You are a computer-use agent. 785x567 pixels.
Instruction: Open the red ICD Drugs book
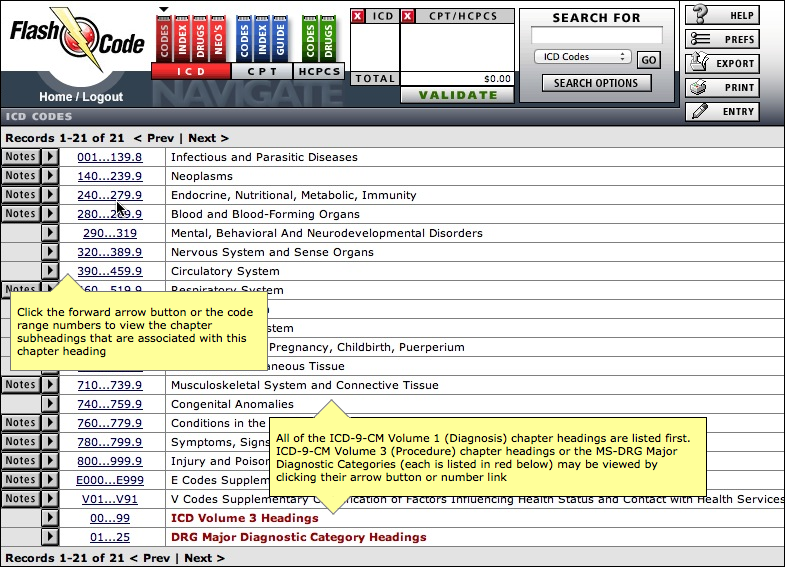200,40
